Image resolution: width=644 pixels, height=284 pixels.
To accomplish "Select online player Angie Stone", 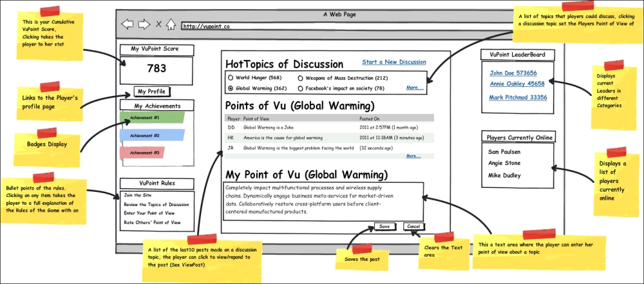I will (504, 163).
